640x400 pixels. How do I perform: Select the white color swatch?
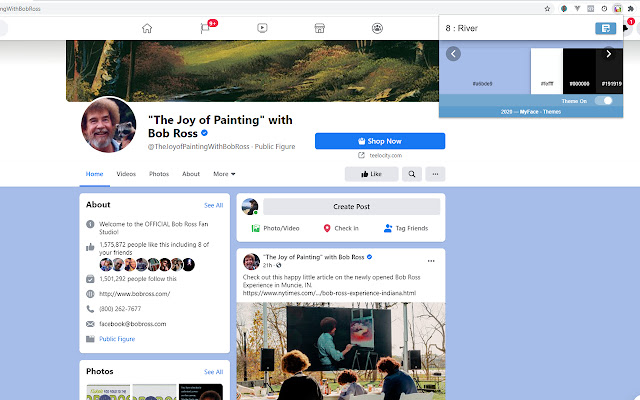pos(547,71)
